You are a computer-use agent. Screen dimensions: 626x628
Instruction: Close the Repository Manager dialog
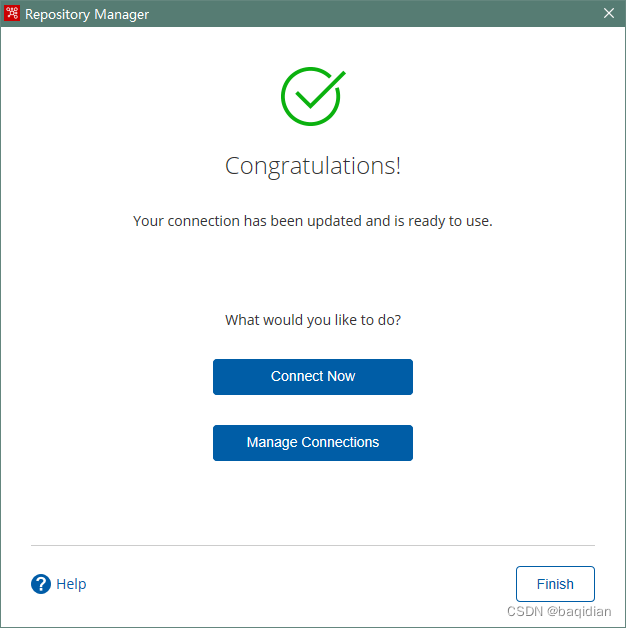609,13
